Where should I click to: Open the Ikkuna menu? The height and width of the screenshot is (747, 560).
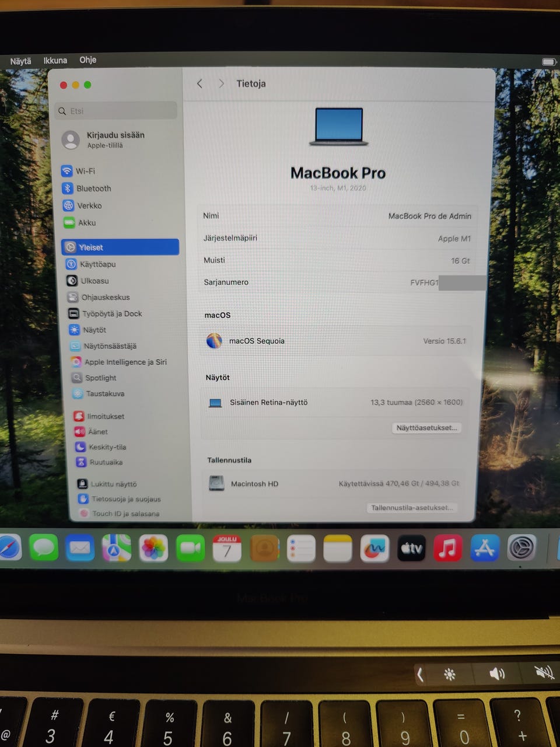(x=55, y=60)
